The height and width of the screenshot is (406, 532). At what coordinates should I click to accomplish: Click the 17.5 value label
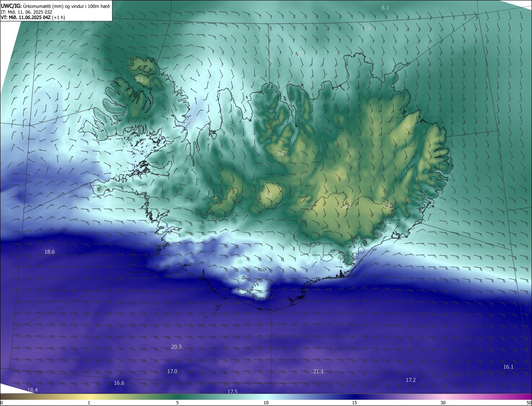(x=233, y=391)
